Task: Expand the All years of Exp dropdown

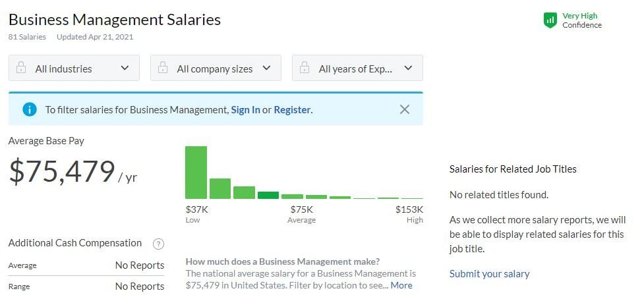Action: 357,68
